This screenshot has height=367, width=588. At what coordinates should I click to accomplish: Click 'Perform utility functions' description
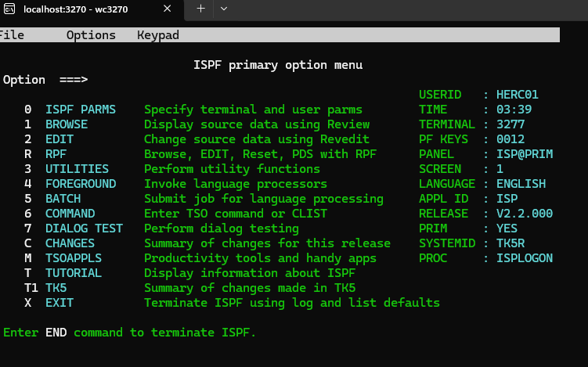tap(232, 169)
